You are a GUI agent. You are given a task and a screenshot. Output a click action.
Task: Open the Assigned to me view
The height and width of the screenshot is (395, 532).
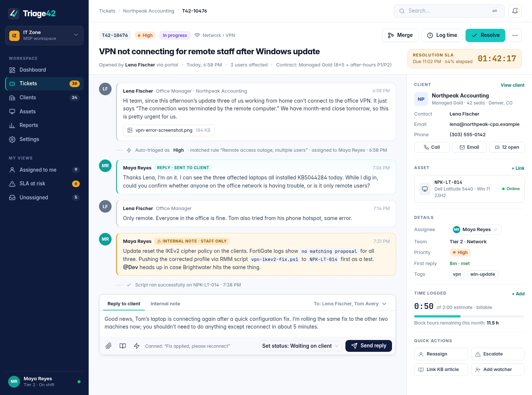[x=44, y=170]
